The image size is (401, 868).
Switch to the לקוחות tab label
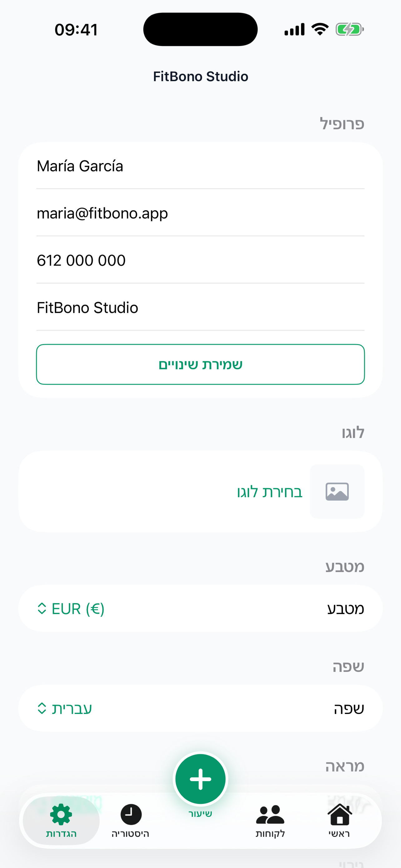(x=270, y=834)
